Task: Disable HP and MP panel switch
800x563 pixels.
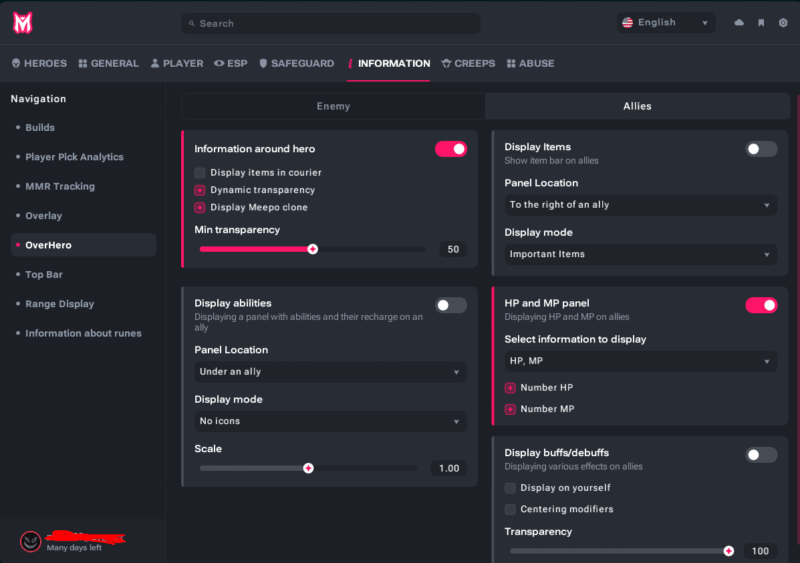Action: click(761, 305)
